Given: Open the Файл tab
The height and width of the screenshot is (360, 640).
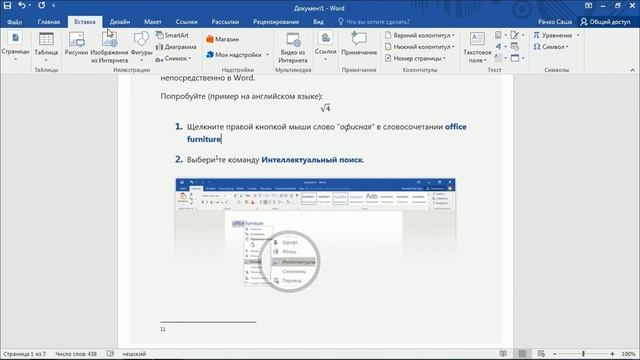Looking at the screenshot, I should click(x=14, y=22).
